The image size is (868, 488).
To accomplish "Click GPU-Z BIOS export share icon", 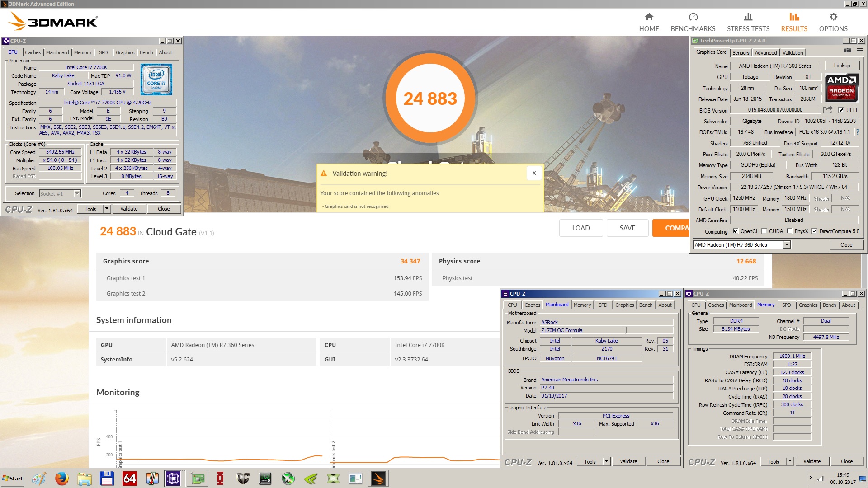I will (828, 110).
